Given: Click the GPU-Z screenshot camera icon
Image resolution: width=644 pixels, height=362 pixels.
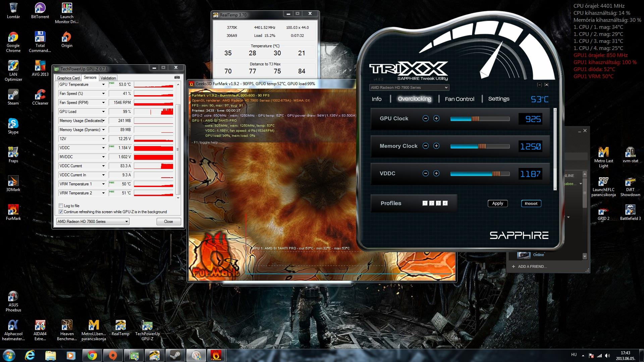Looking at the screenshot, I should click(177, 77).
